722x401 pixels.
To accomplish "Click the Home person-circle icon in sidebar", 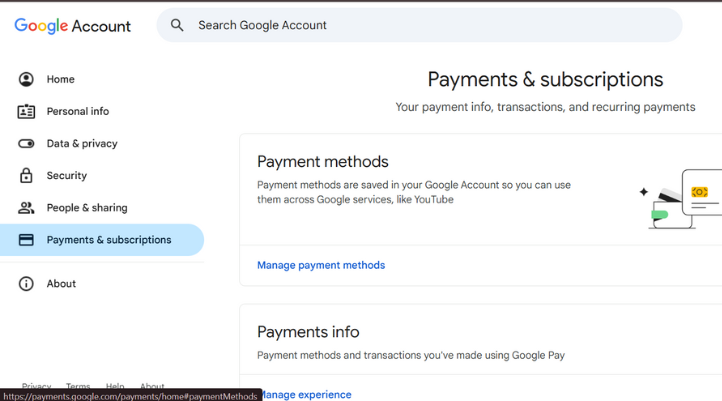I will [x=26, y=79].
